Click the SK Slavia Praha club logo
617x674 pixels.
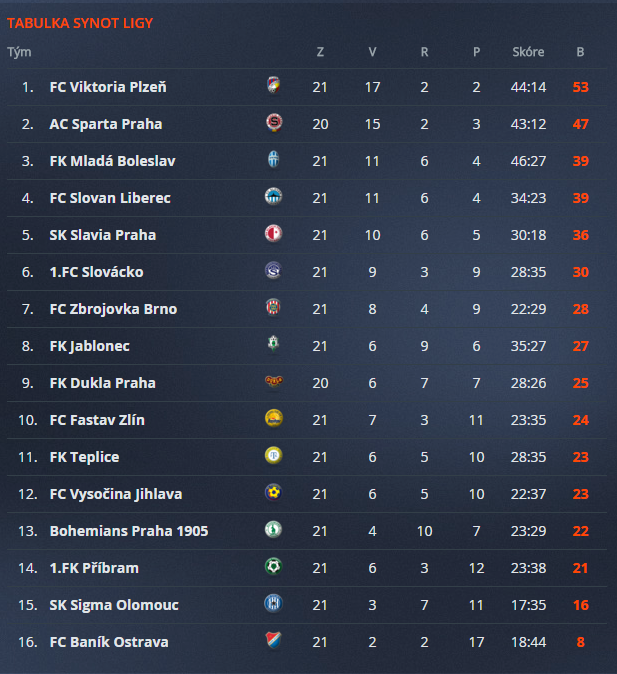pyautogui.click(x=274, y=235)
